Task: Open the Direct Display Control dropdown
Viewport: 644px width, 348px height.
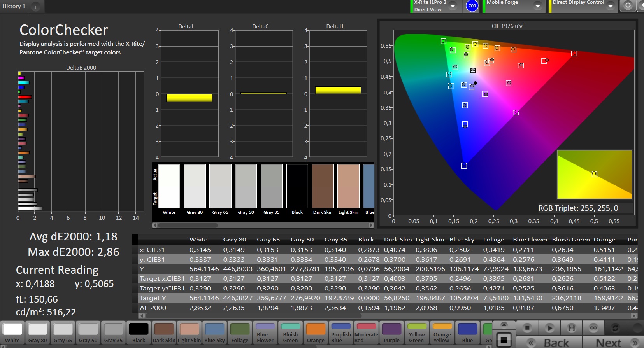Action: [610, 6]
